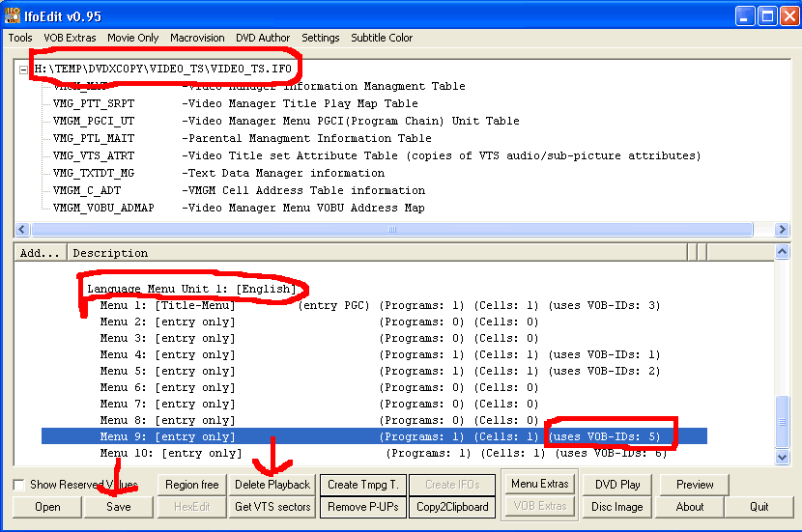Viewport: 802px width, 532px height.
Task: Click the Open button
Action: pos(47,507)
